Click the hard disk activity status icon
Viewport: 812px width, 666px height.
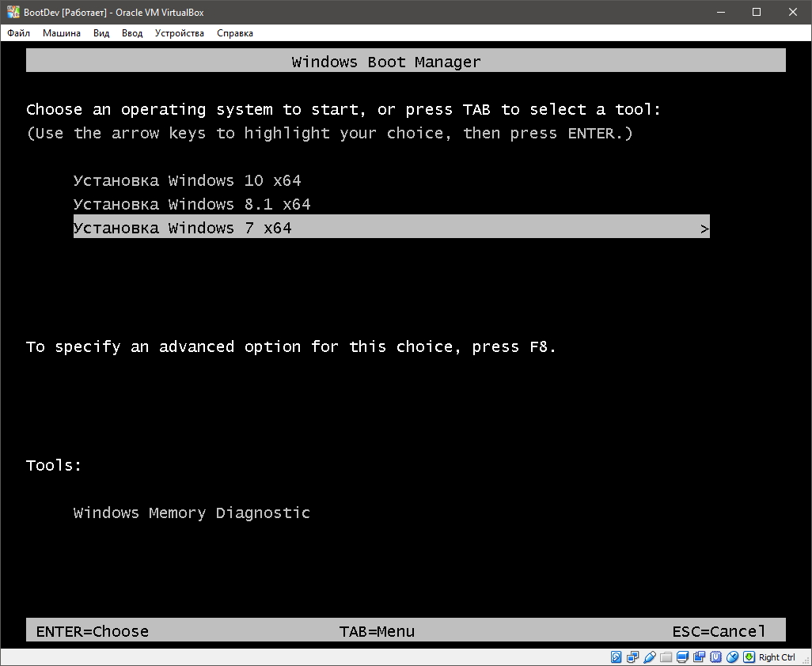click(617, 657)
